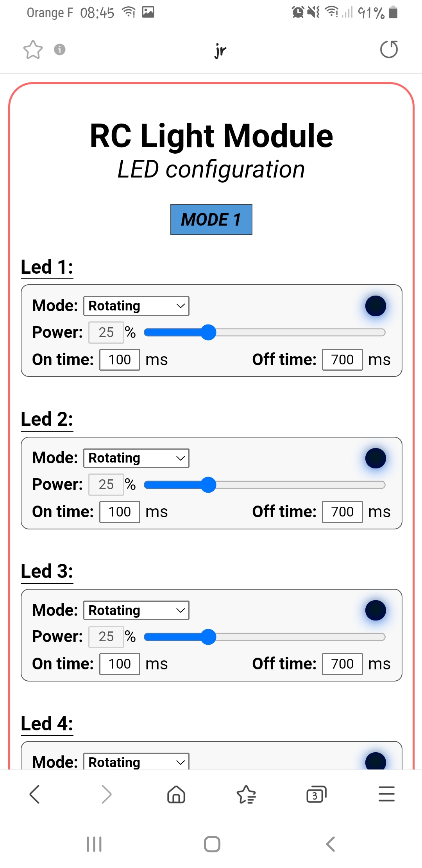
Task: Expand the Led 3 Mode dropdown
Action: point(136,610)
